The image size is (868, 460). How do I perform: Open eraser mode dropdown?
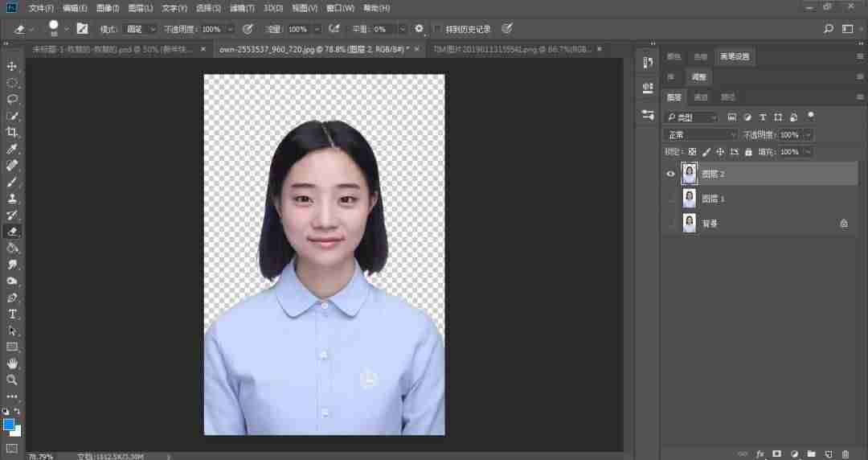[x=141, y=29]
